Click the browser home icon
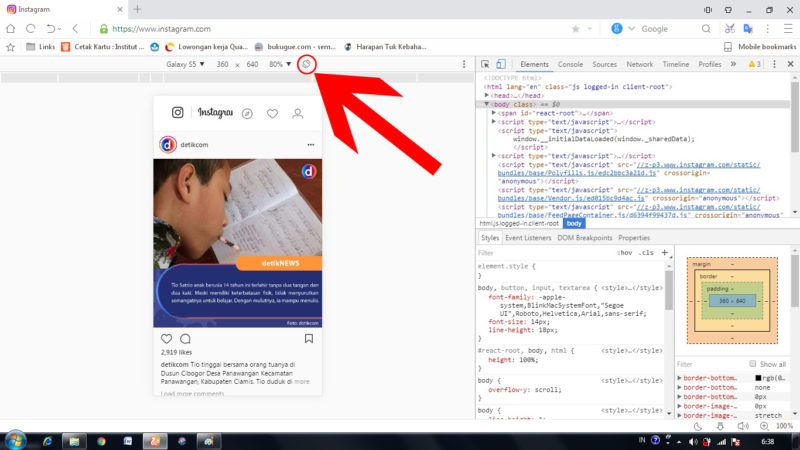The height and width of the screenshot is (450, 800). click(11, 29)
